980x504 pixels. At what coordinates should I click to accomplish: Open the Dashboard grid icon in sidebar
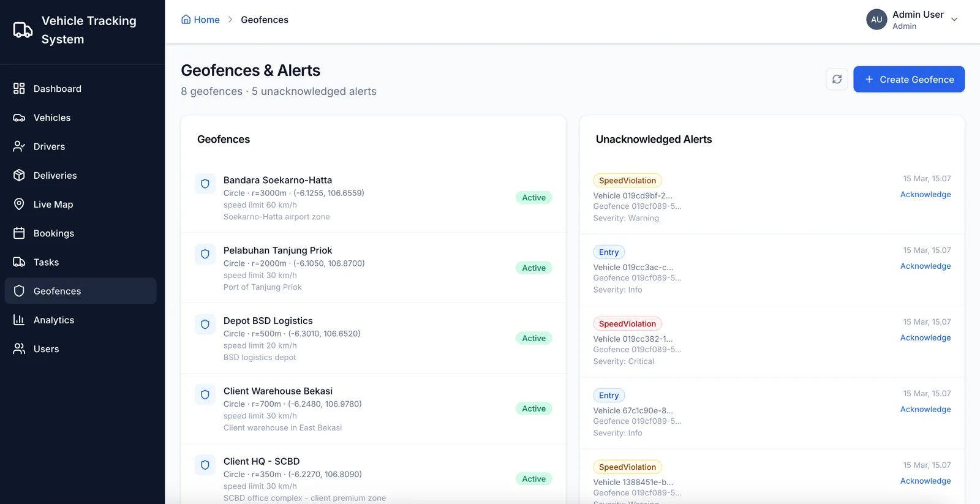tap(19, 89)
